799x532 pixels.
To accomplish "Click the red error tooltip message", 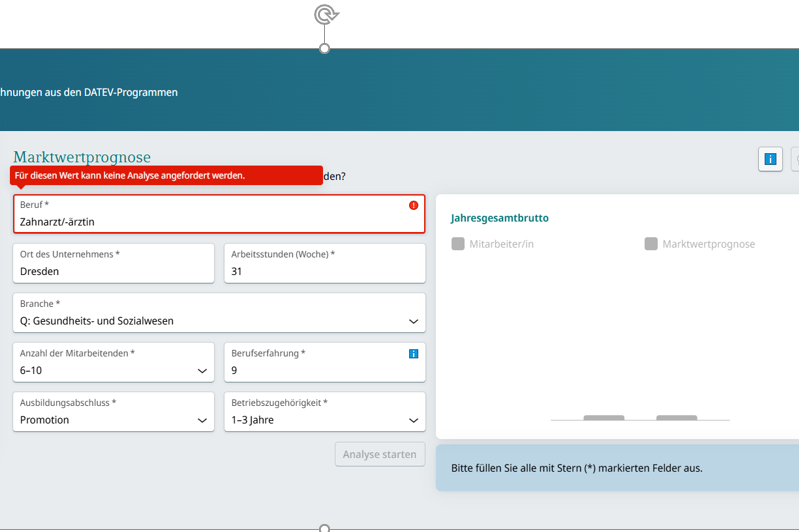I will coord(166,175).
